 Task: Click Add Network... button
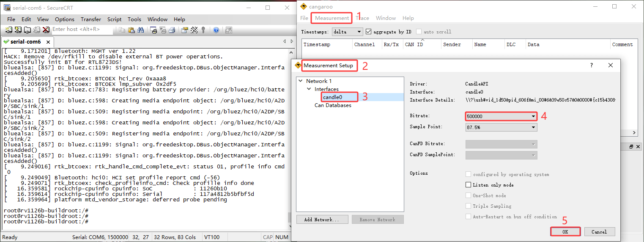point(322,220)
